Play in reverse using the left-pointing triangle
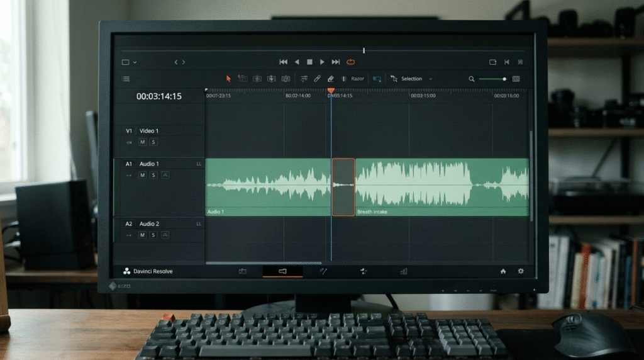The width and height of the screenshot is (644, 360). tap(297, 62)
